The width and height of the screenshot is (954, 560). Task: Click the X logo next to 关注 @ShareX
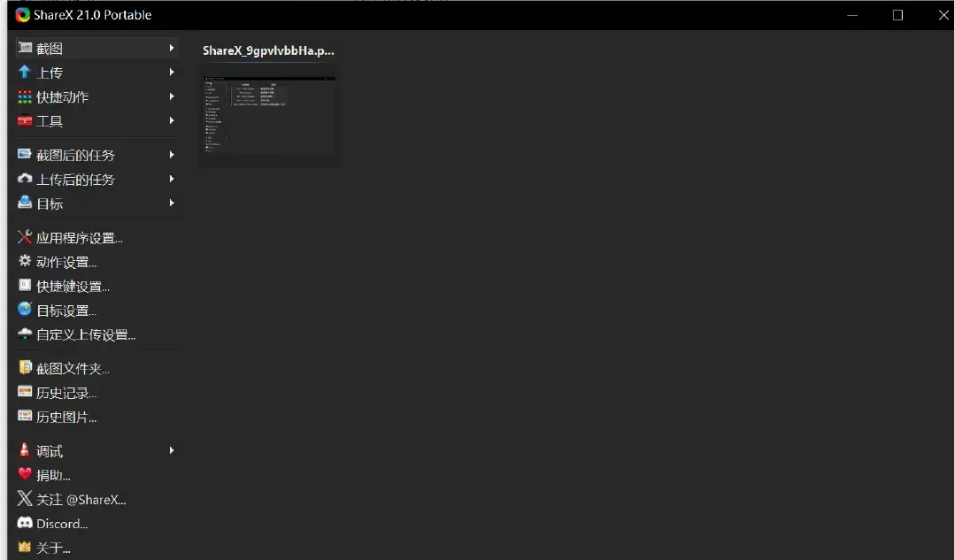(x=25, y=499)
